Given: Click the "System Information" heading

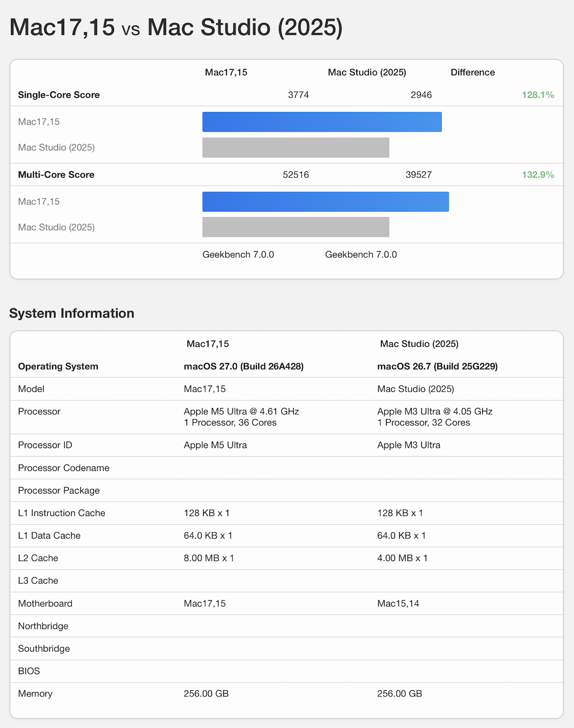Looking at the screenshot, I should (x=72, y=313).
